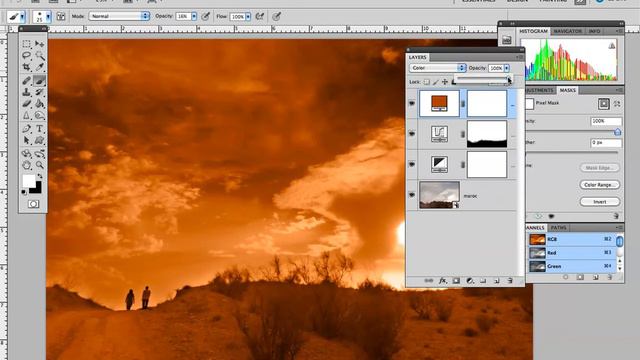The height and width of the screenshot is (360, 640).
Task: Toggle the Brush panel button
Action: pos(61,16)
